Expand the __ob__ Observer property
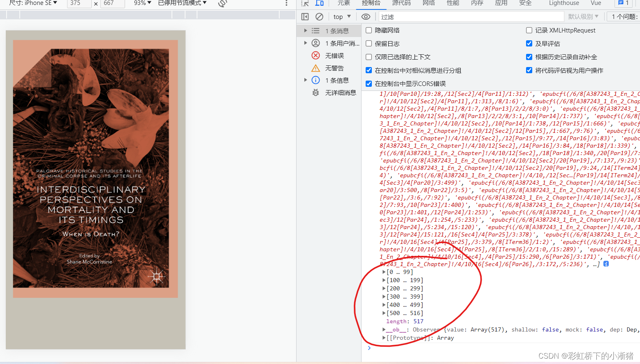The width and height of the screenshot is (640, 364). pos(384,329)
